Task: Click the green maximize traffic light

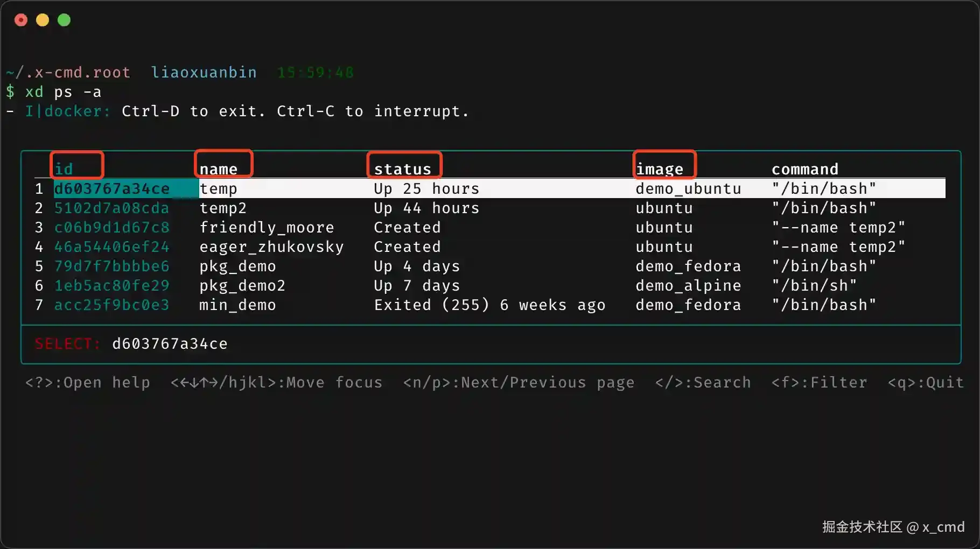Action: click(64, 20)
